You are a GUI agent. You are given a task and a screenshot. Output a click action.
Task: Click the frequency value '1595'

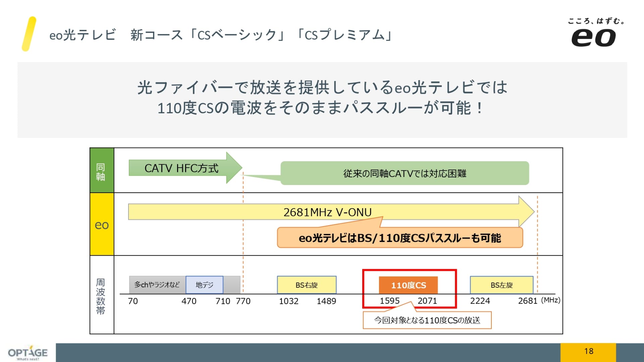(x=389, y=301)
